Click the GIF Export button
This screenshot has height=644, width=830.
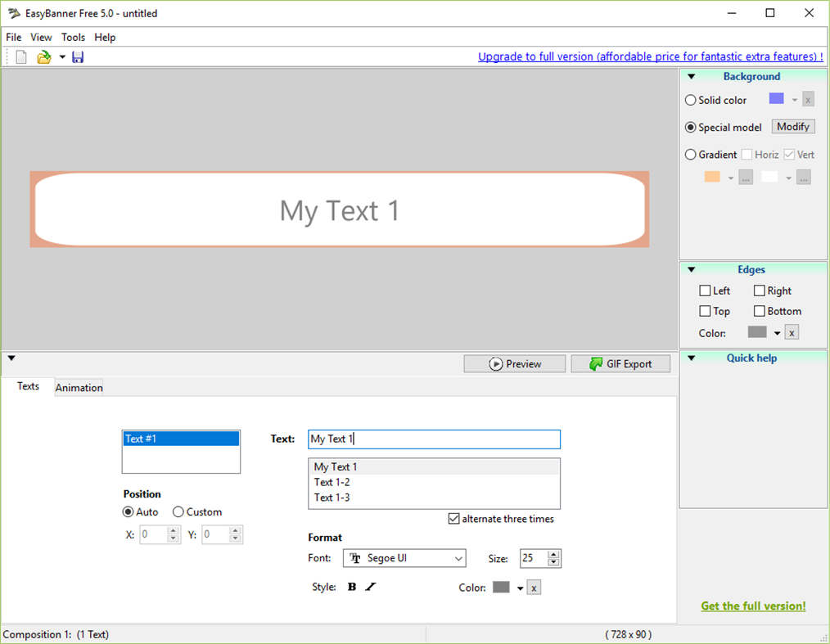[620, 363]
